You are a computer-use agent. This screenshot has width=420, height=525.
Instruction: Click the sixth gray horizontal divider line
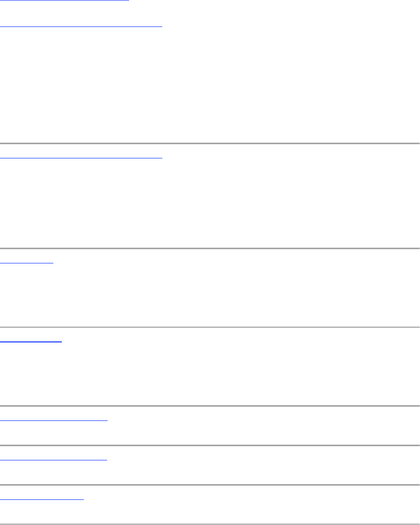click(210, 485)
